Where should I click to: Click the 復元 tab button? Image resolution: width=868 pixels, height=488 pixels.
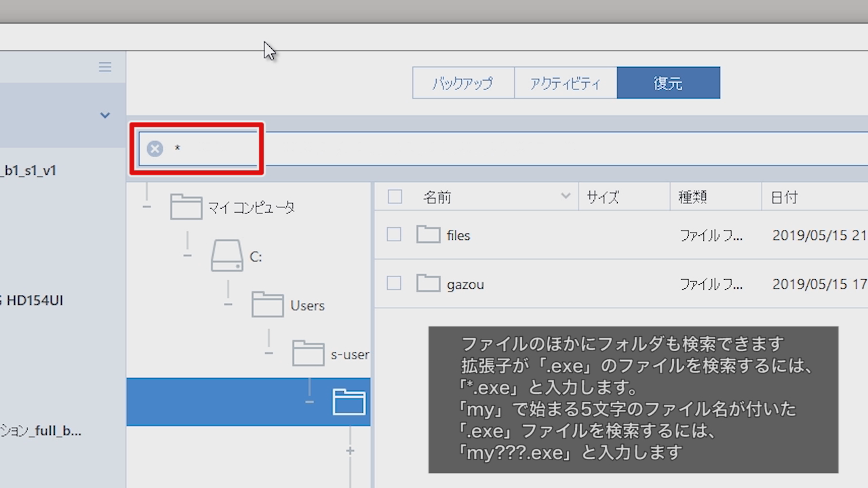point(668,82)
